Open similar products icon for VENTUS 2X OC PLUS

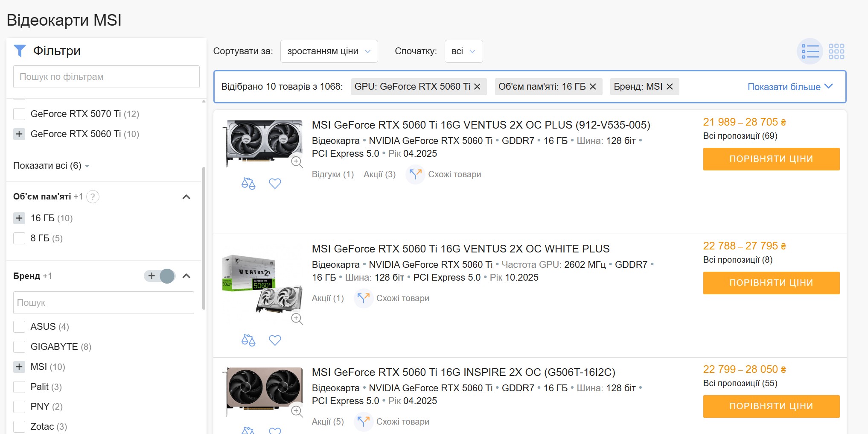coord(415,174)
